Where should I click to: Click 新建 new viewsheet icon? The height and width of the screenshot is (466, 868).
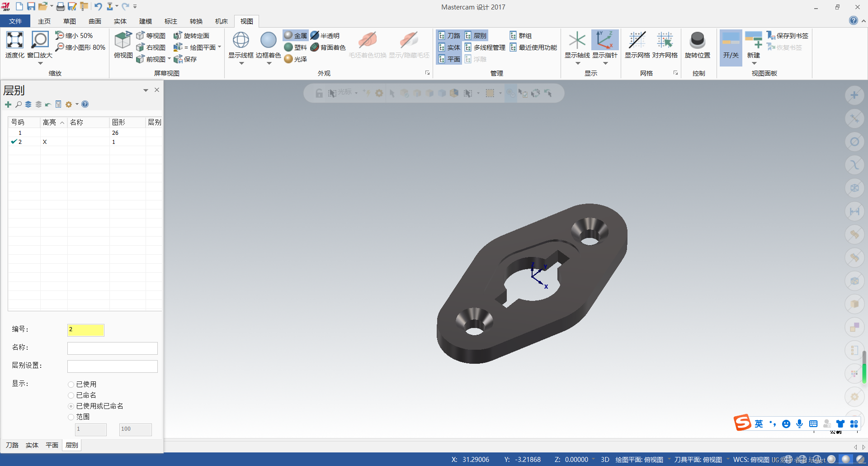click(754, 40)
